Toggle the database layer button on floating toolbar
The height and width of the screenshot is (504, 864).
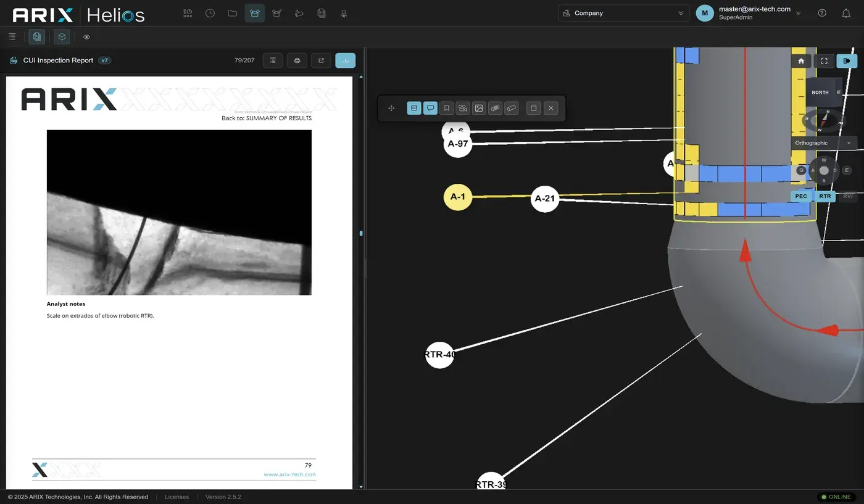414,109
